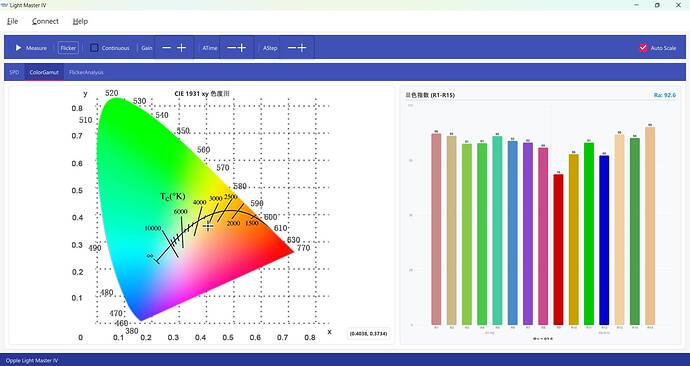Decrease Gain with the minus icon
This screenshot has height=366, width=690.
pos(166,48)
